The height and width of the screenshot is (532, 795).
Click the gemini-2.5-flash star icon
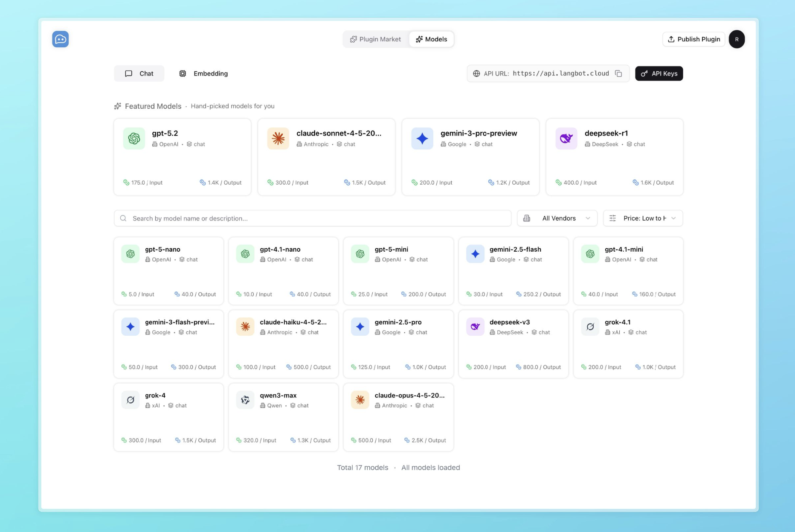475,254
